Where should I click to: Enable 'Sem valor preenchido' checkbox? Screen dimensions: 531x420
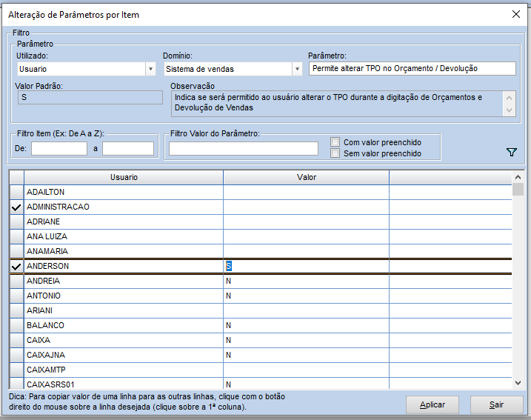(335, 153)
